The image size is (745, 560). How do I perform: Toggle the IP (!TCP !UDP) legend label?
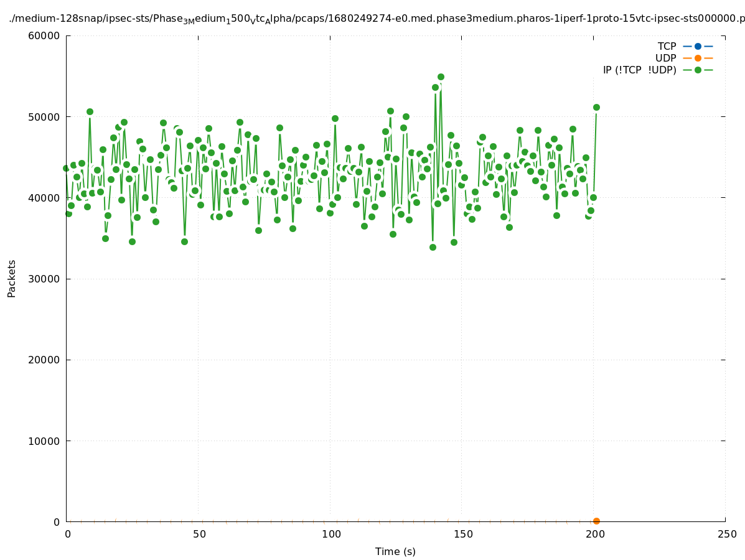click(x=639, y=70)
